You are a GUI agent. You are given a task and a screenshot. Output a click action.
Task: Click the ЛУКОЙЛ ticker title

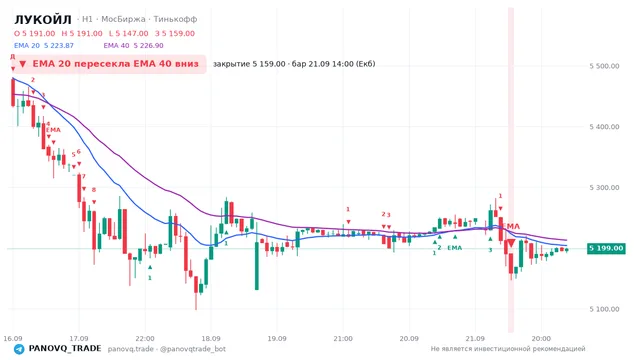point(43,19)
